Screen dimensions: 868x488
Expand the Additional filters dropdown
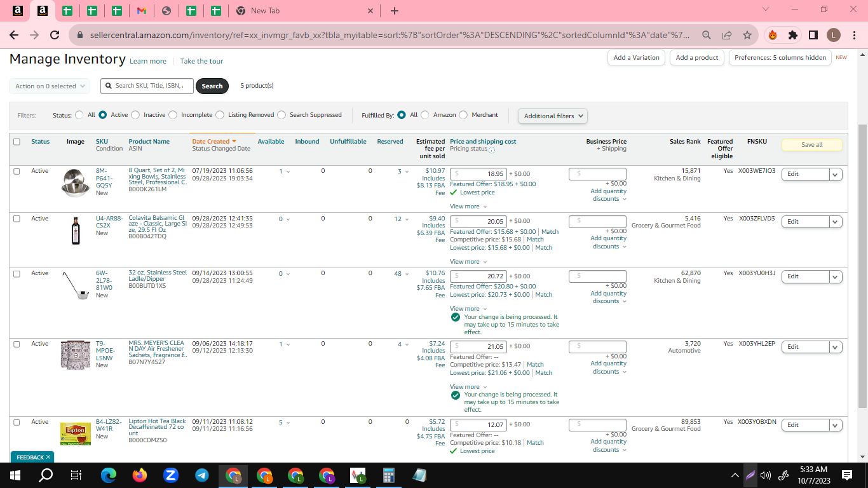tap(553, 116)
